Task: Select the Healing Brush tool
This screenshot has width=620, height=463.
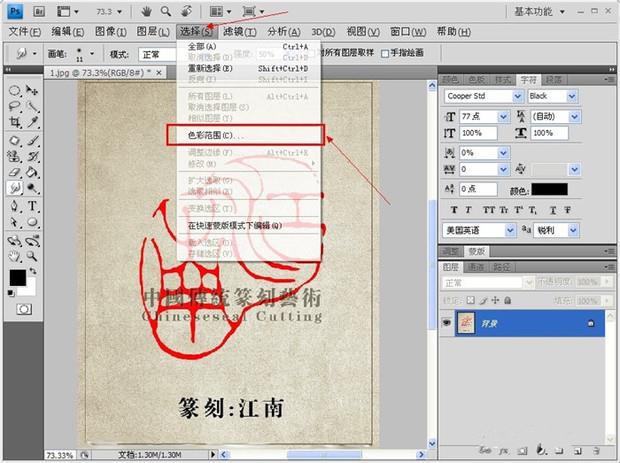Action: pos(15,140)
